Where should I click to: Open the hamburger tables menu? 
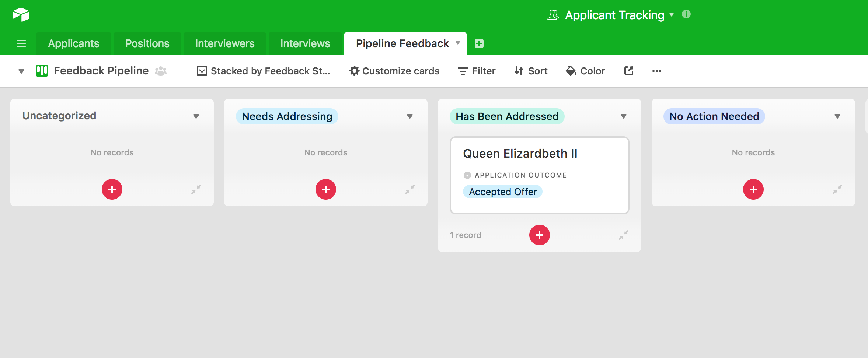click(x=21, y=43)
